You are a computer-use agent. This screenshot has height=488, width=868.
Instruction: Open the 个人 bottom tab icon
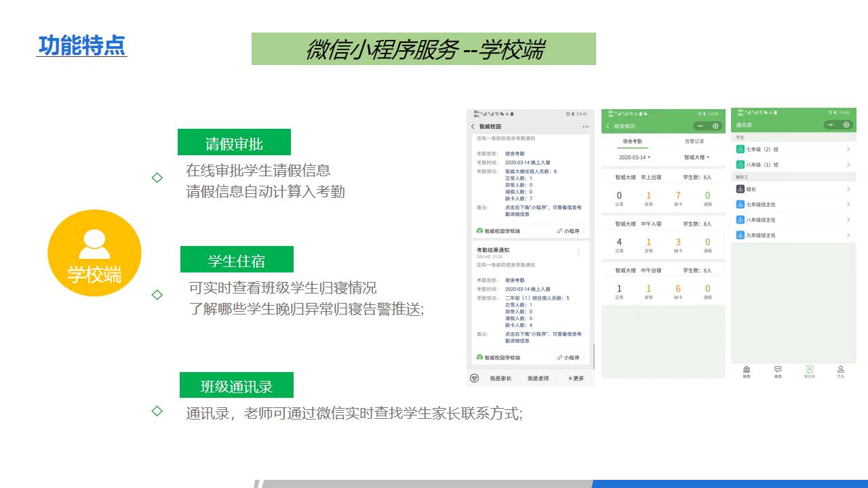pos(841,369)
